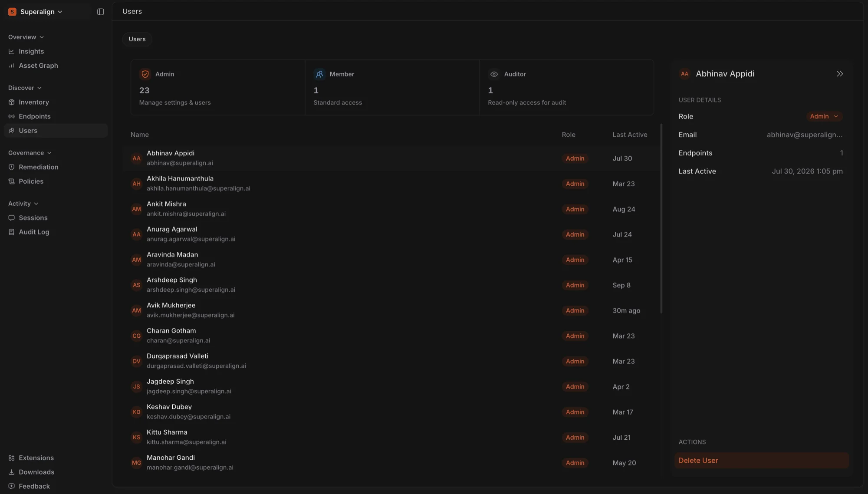Image resolution: width=868 pixels, height=494 pixels.
Task: Click the Downloads arrow icon
Action: coord(11,472)
